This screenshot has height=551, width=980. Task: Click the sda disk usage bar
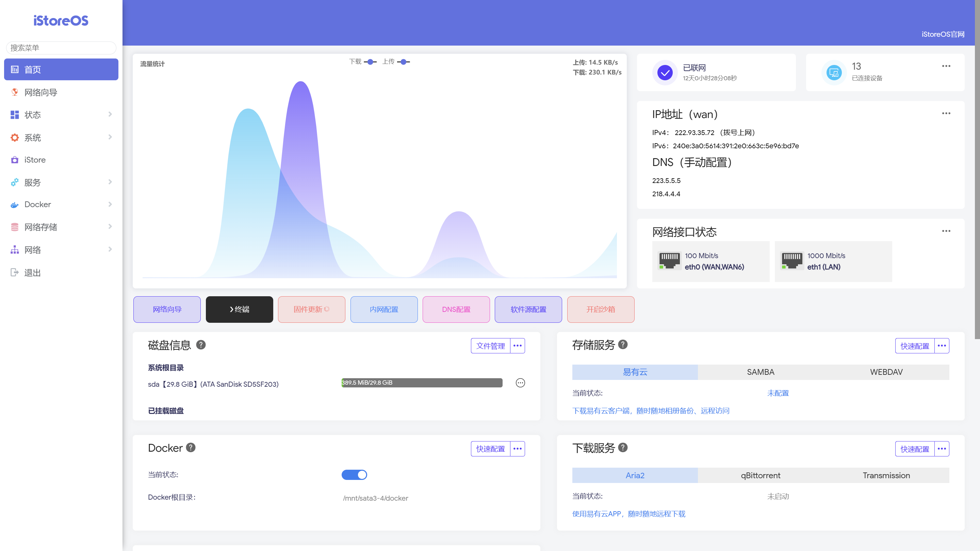pos(422,383)
